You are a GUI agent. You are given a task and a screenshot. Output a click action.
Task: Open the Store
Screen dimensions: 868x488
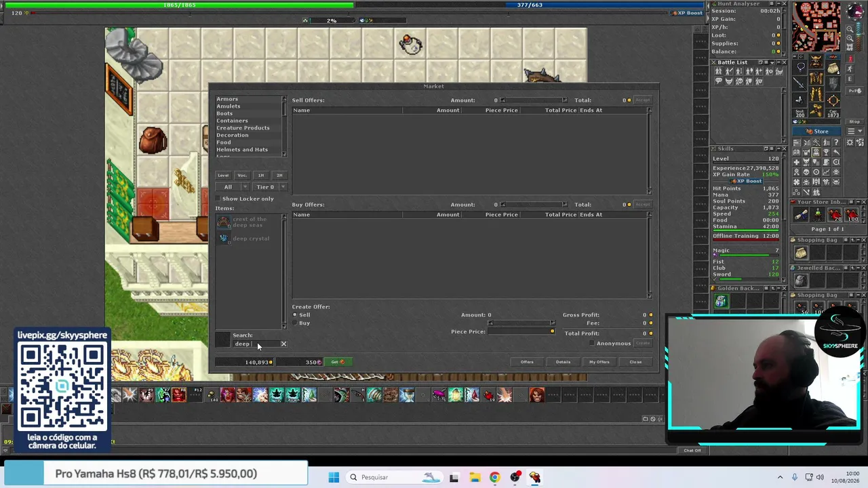[x=817, y=131]
